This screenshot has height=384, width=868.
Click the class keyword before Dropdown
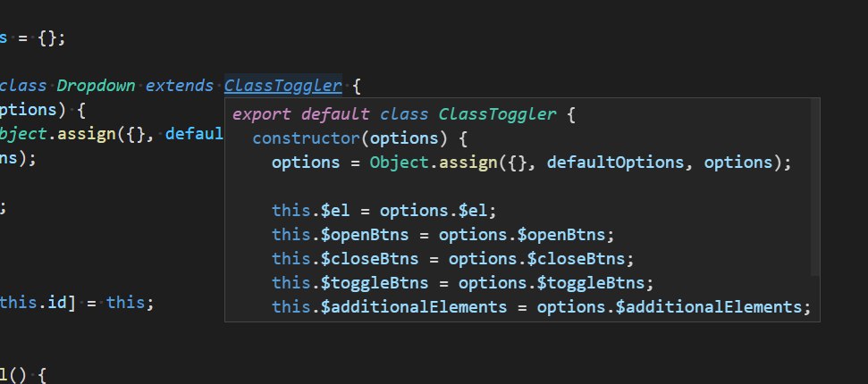[x=22, y=86]
